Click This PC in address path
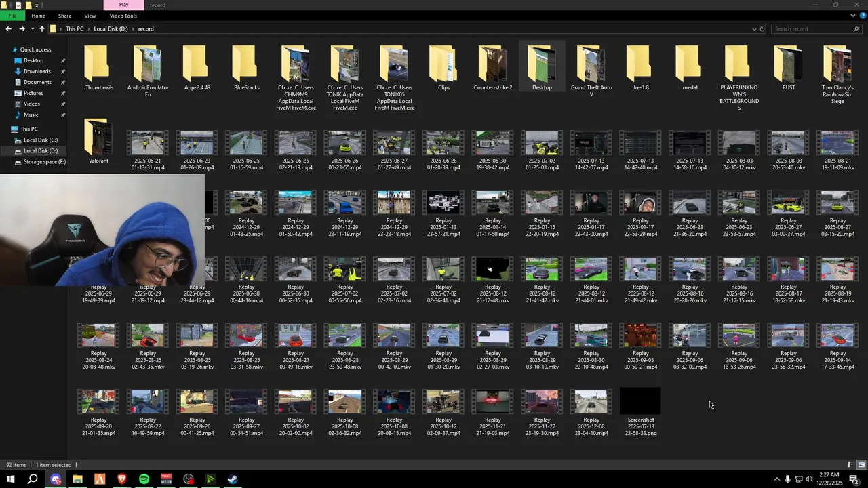The height and width of the screenshot is (488, 868). point(75,29)
